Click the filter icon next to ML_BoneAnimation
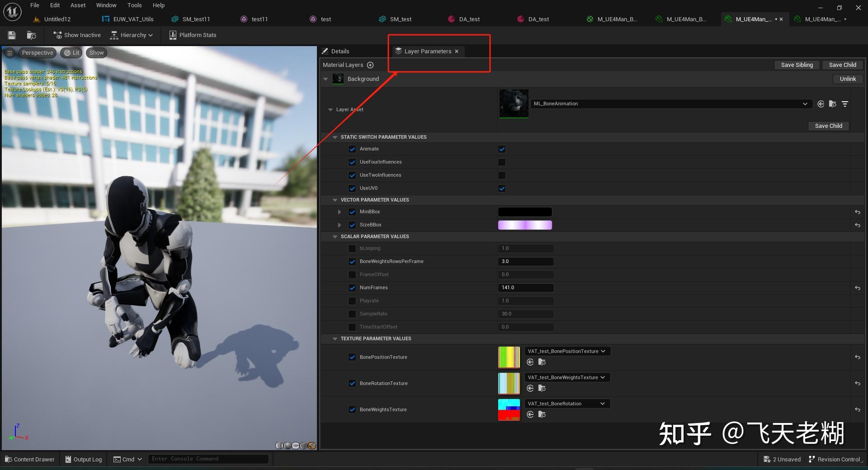The height and width of the screenshot is (470, 868). [845, 104]
